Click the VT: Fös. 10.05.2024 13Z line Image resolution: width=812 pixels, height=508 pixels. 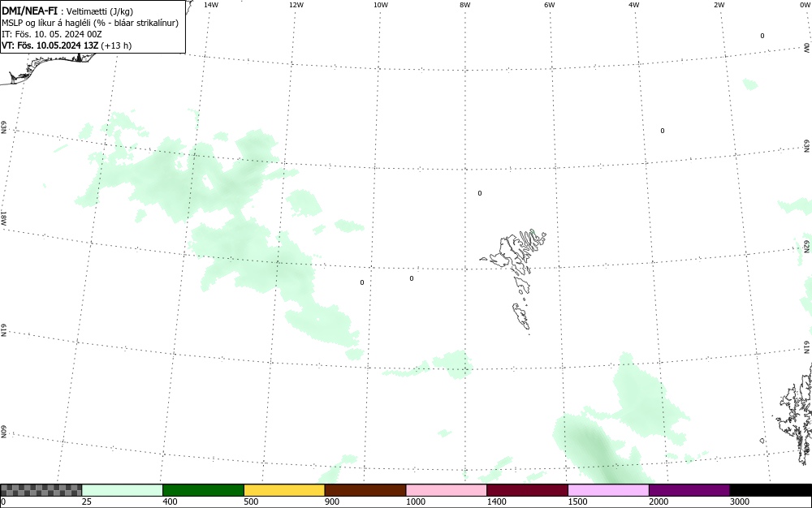pos(67,45)
